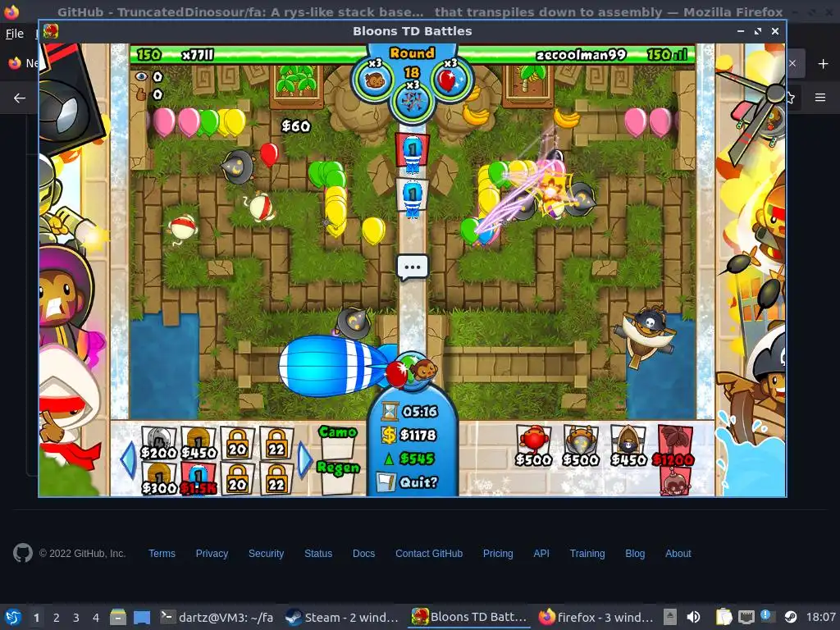
Task: Click the 05:16 game timer
Action: click(x=419, y=412)
